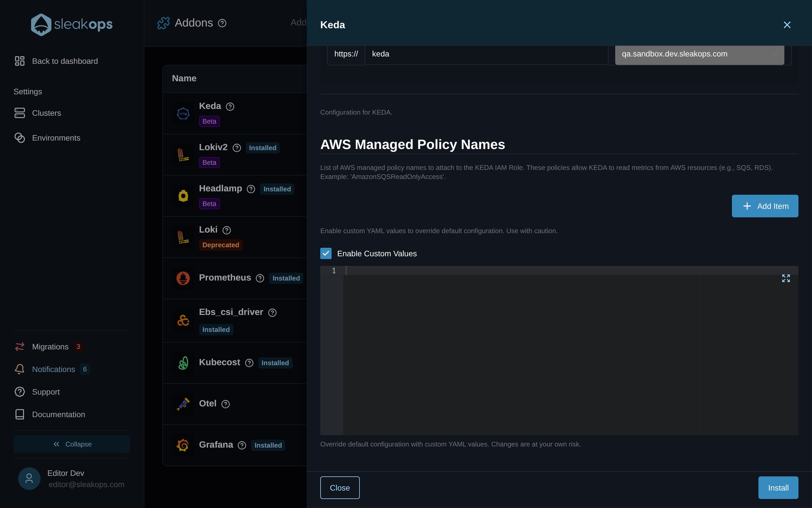This screenshot has height=508, width=812.
Task: Click inside the YAML code editor
Action: pos(559,350)
